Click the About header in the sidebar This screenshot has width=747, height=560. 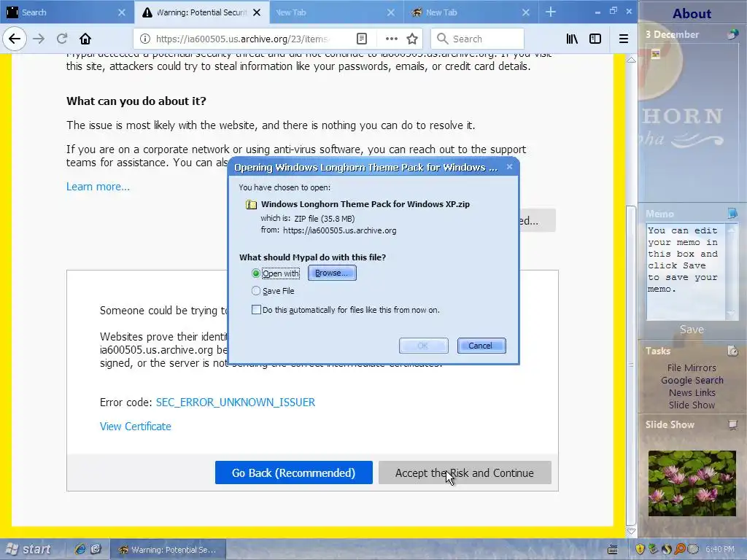(692, 13)
